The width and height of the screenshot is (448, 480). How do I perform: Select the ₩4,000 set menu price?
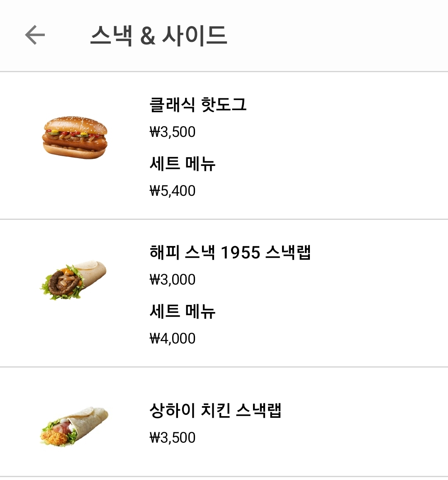coord(172,339)
